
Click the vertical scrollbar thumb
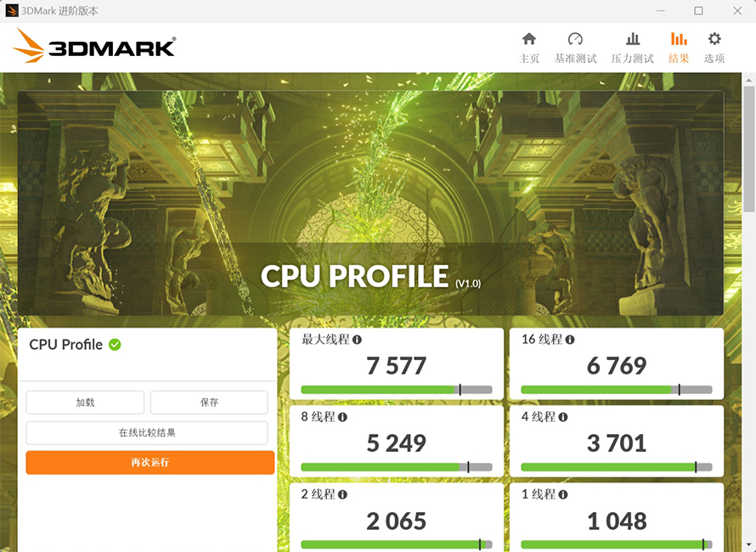[748, 149]
